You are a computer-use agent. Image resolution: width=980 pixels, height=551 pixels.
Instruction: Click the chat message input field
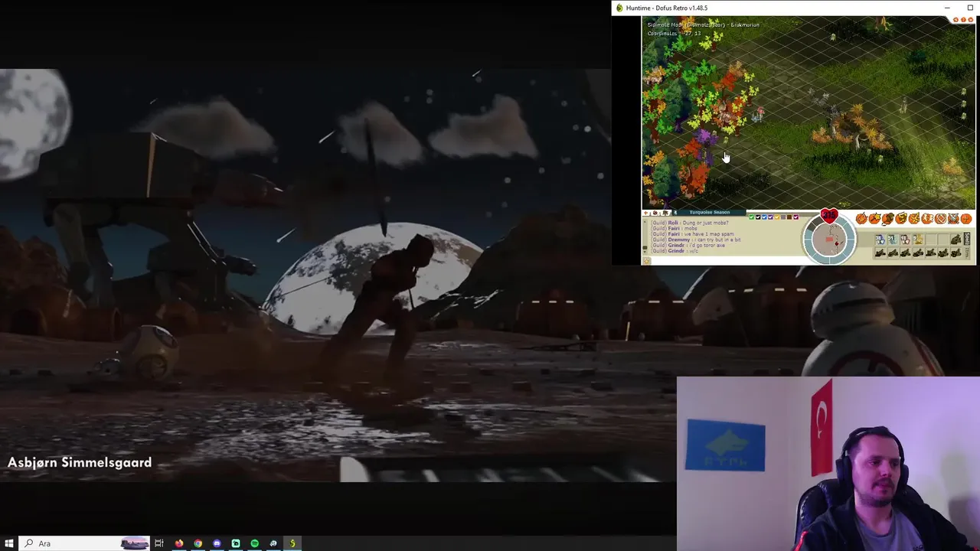coord(727,261)
